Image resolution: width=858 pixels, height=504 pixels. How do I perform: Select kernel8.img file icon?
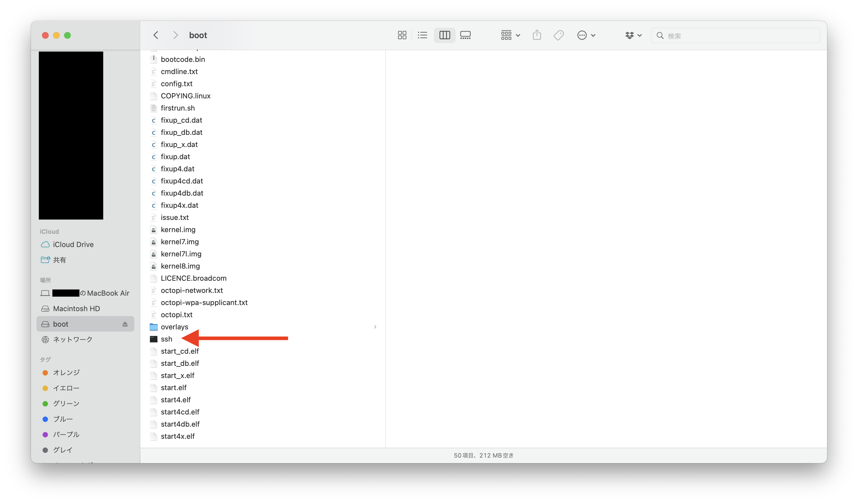[154, 266]
